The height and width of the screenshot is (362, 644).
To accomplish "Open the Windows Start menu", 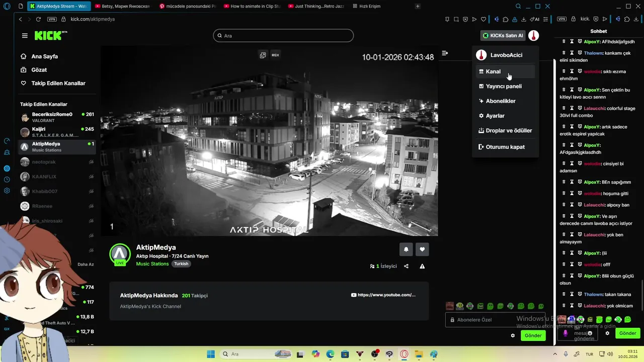I will (x=211, y=354).
